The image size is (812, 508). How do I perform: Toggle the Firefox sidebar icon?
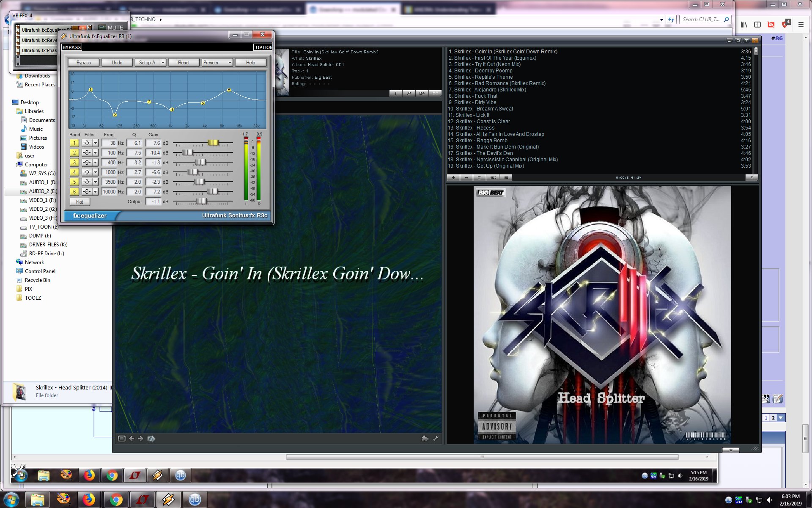coord(757,25)
